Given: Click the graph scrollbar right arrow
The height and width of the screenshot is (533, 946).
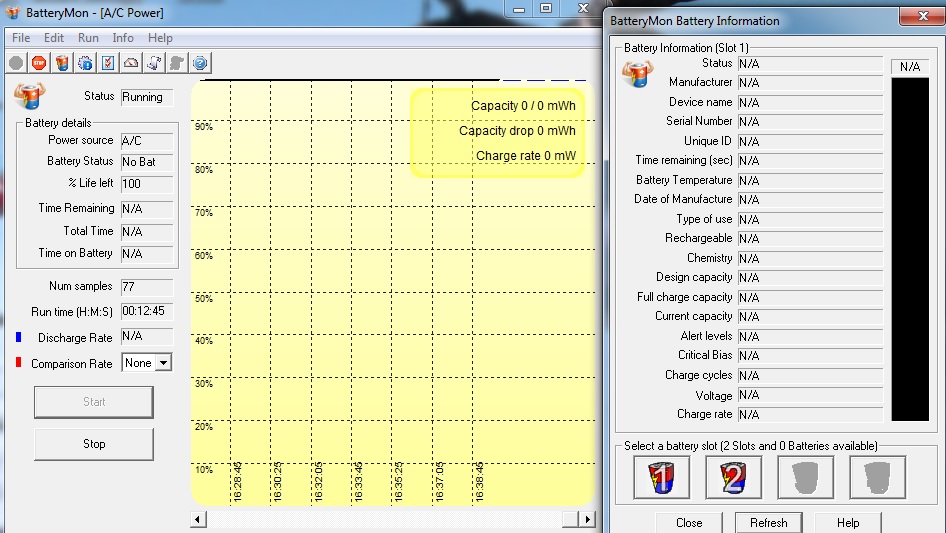Looking at the screenshot, I should [x=587, y=519].
